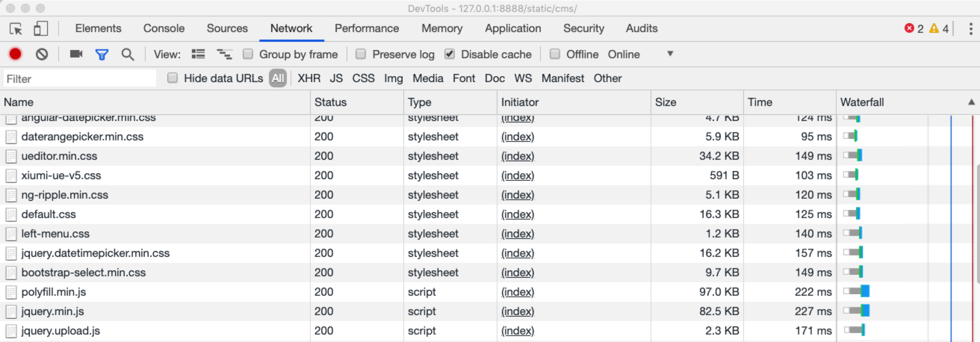This screenshot has height=342, width=980.
Task: Check the Preserve log option
Action: click(361, 54)
